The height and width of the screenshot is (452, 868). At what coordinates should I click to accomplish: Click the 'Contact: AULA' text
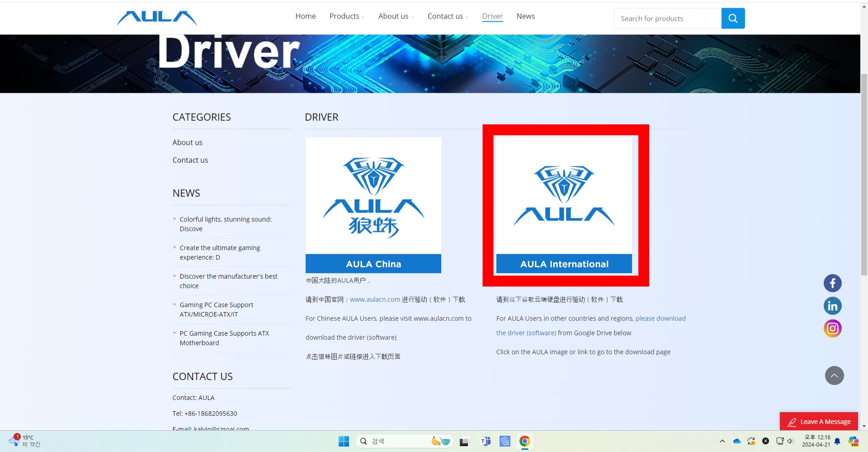point(193,398)
